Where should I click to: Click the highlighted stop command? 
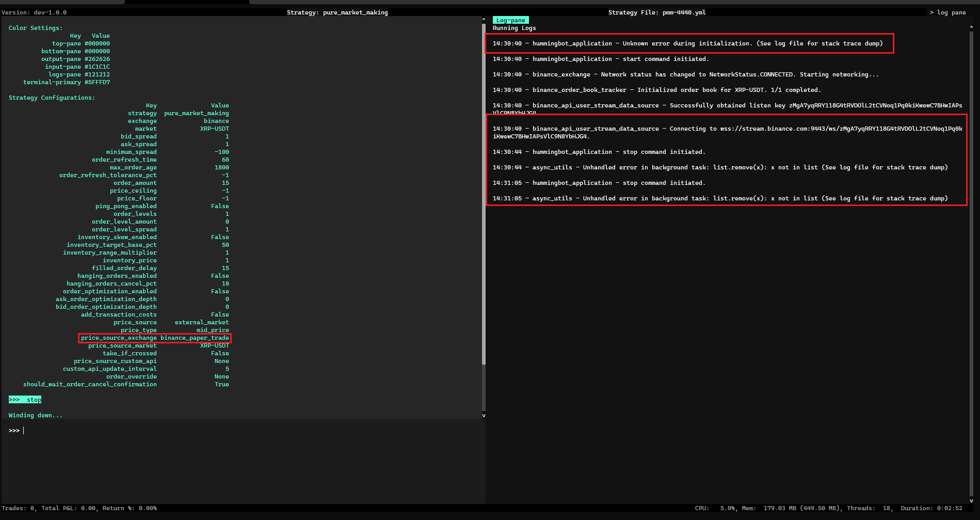[x=24, y=399]
